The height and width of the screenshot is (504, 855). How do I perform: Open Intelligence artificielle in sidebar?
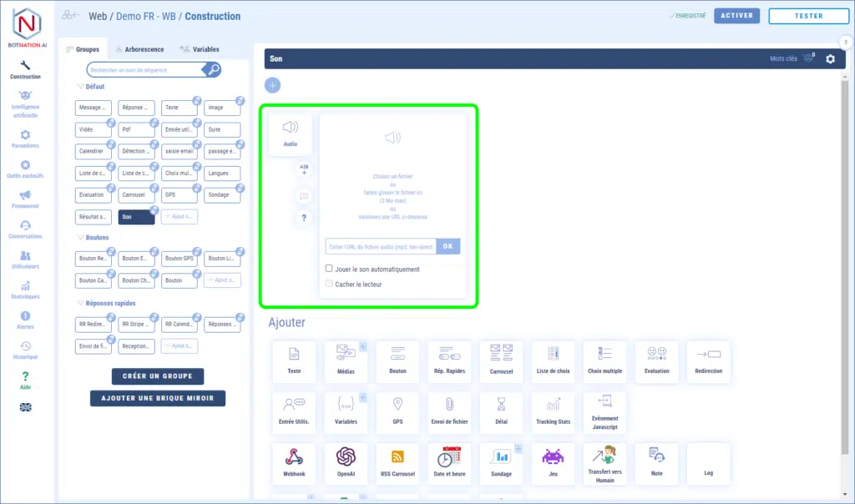coord(25,103)
